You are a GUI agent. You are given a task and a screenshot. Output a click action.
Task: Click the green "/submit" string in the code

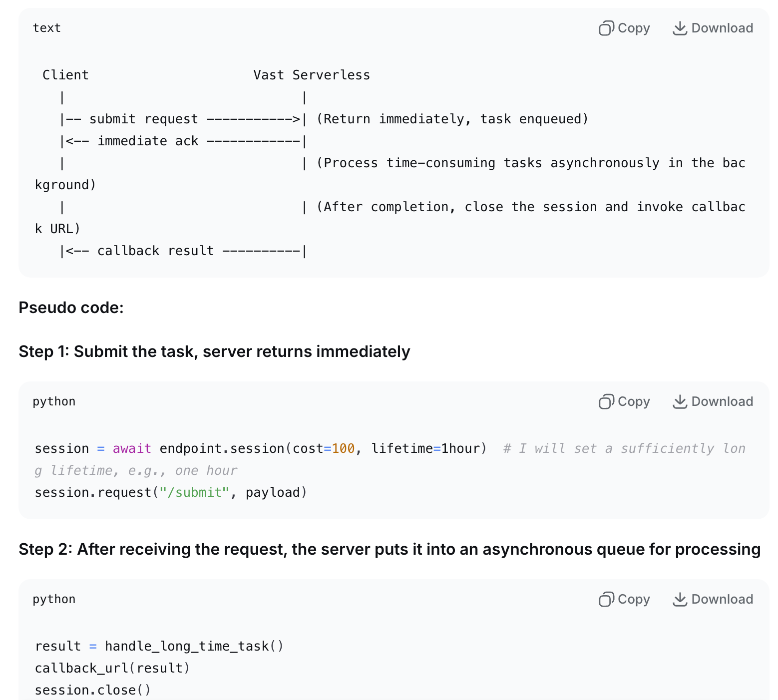194,493
